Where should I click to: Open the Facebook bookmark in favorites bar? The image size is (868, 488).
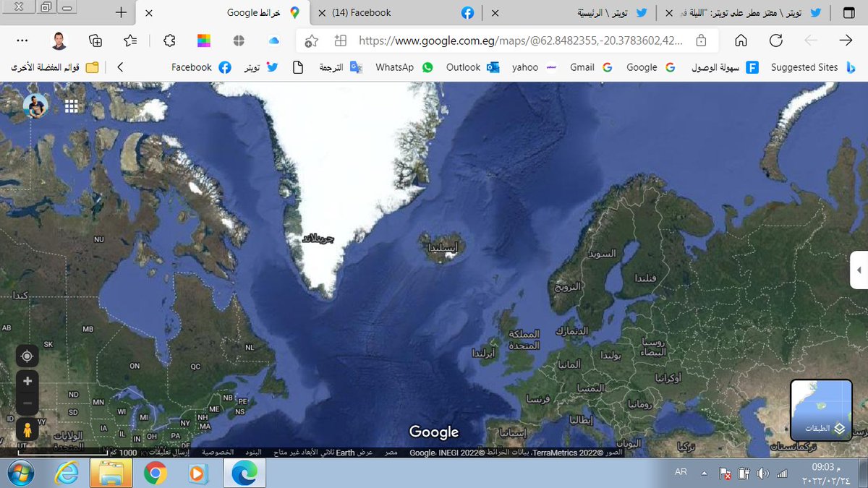coord(201,67)
